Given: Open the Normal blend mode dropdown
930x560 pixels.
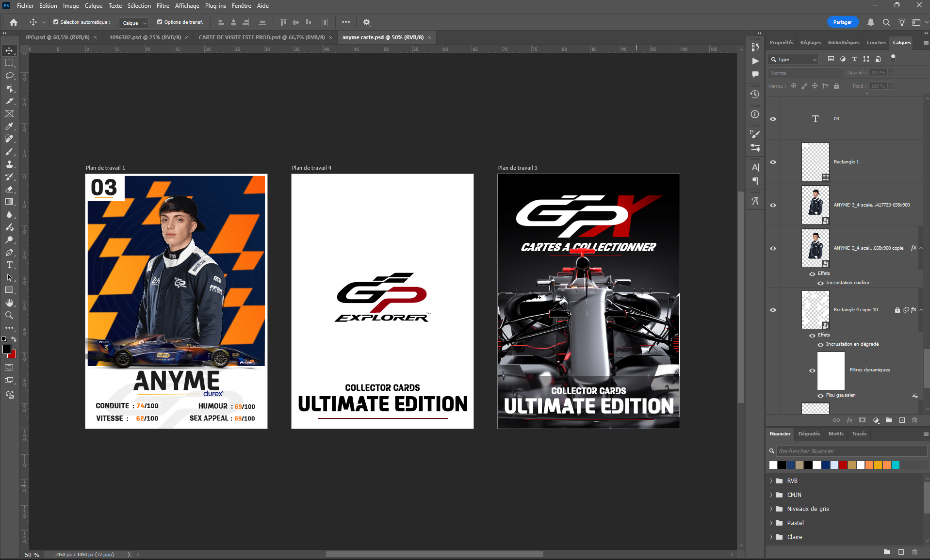Looking at the screenshot, I should 805,73.
